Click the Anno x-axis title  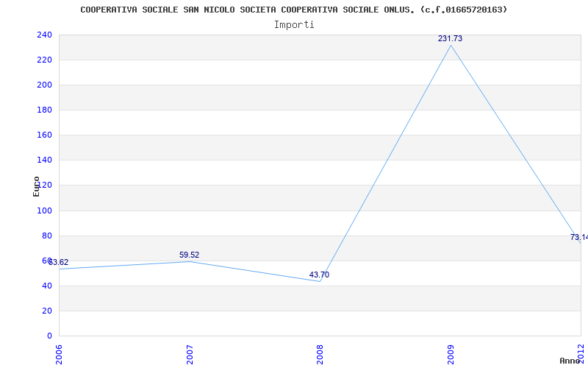570,361
